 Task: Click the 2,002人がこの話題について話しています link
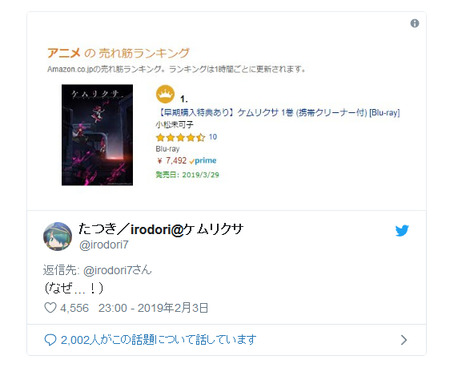coord(158,340)
